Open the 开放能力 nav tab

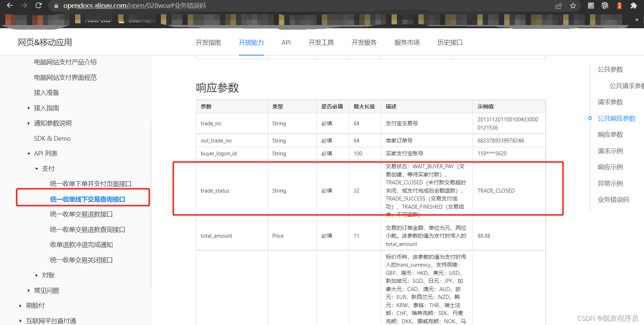(x=251, y=43)
